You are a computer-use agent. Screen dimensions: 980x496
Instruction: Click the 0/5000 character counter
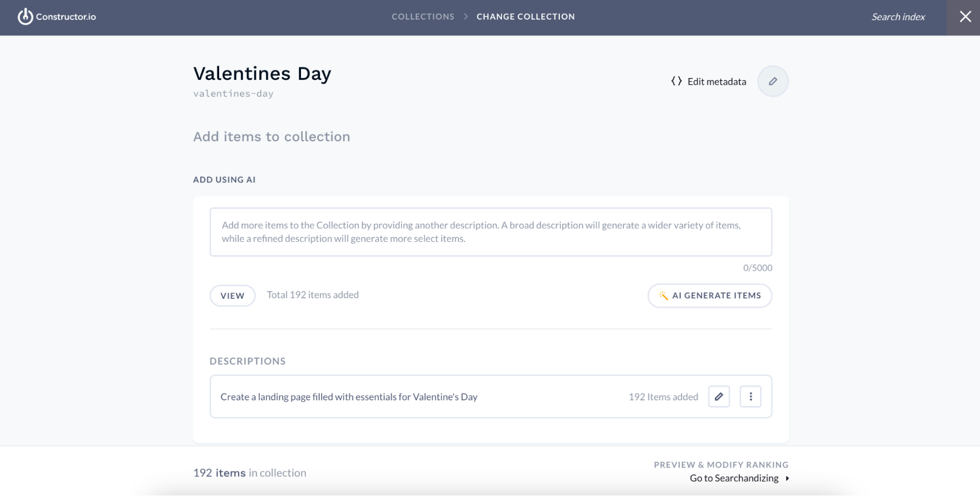757,268
